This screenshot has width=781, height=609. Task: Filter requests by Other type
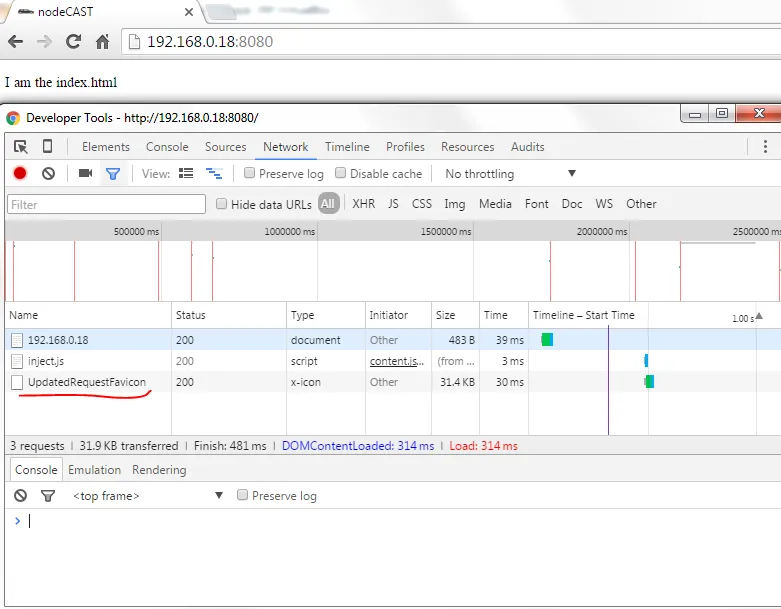(x=642, y=204)
